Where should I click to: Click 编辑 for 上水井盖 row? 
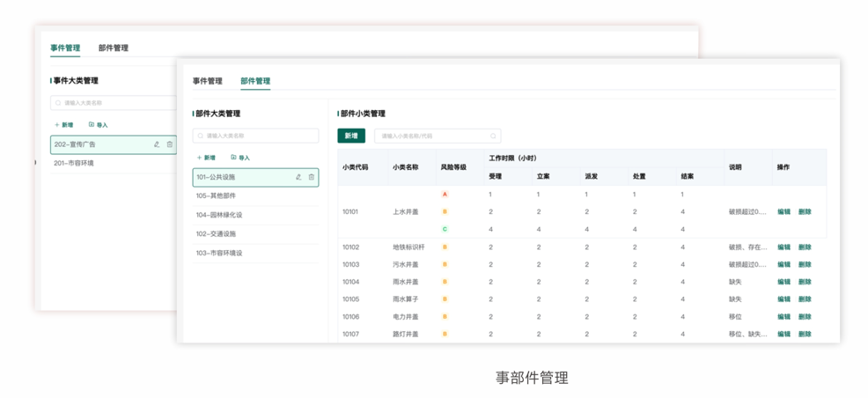point(783,211)
